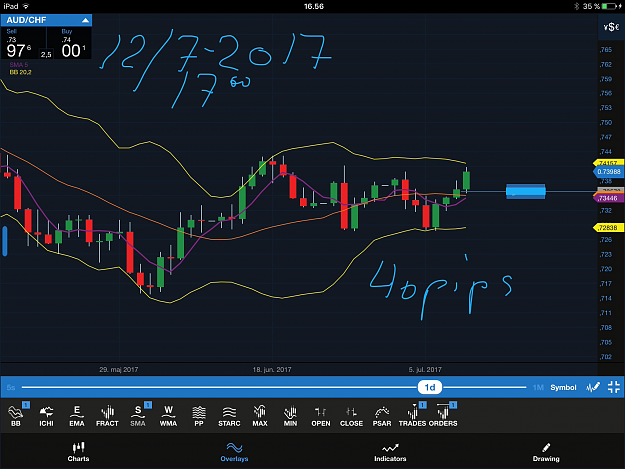Click the .73446 purple SMA price label
The width and height of the screenshot is (625, 469).
coord(608,198)
